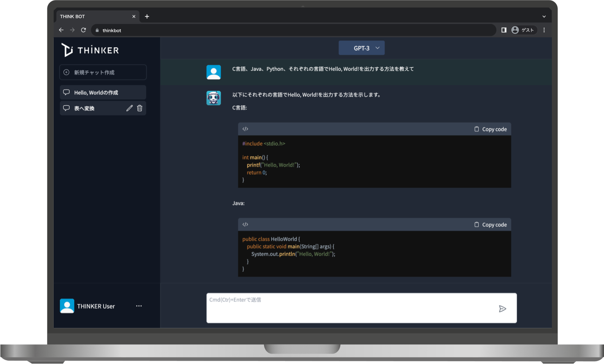The image size is (604, 364).
Task: Click the THINK BOT browser tab
Action: (x=93, y=16)
